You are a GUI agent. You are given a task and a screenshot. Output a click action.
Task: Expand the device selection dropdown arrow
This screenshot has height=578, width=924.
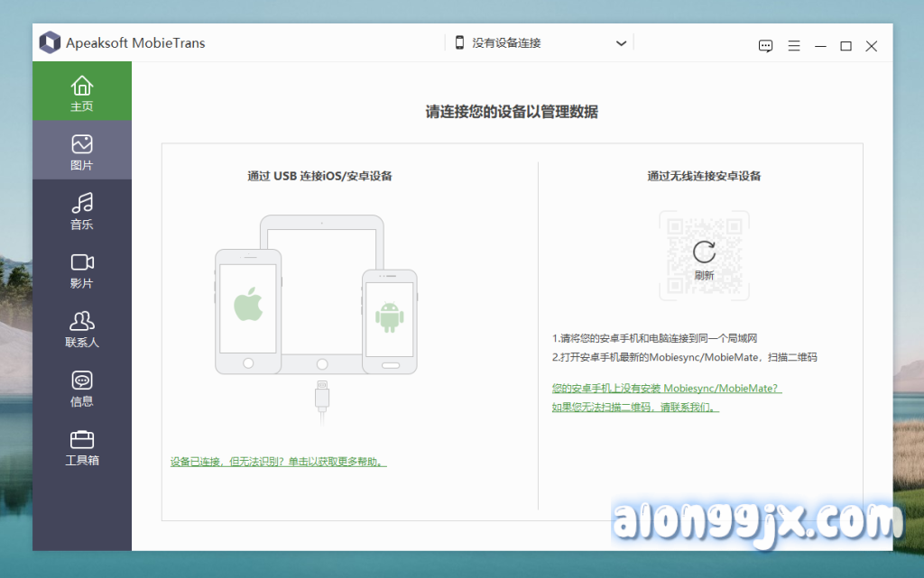621,43
